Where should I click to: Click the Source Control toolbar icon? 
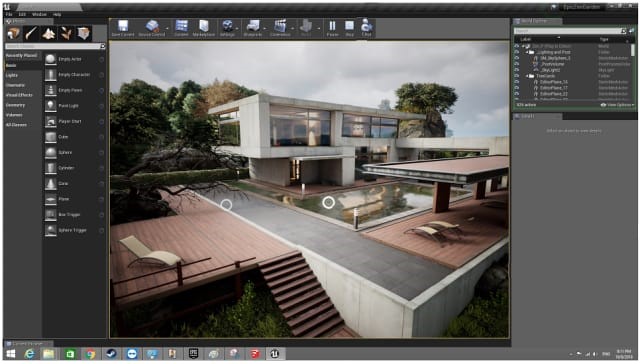(152, 28)
